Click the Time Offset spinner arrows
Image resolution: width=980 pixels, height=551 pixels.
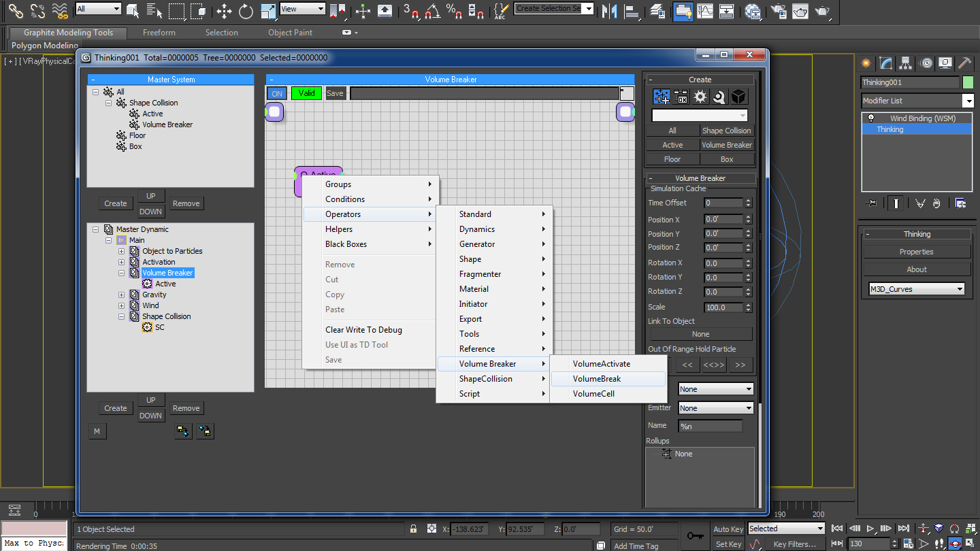[748, 203]
